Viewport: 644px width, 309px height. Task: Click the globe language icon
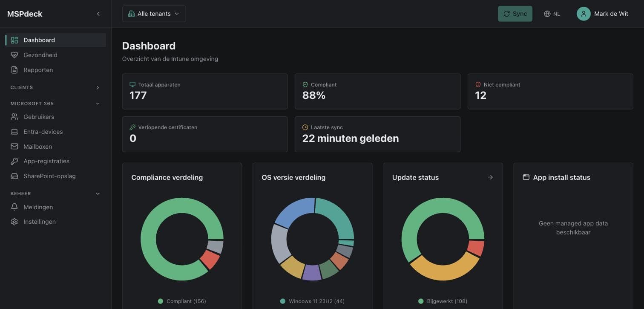[x=547, y=14]
